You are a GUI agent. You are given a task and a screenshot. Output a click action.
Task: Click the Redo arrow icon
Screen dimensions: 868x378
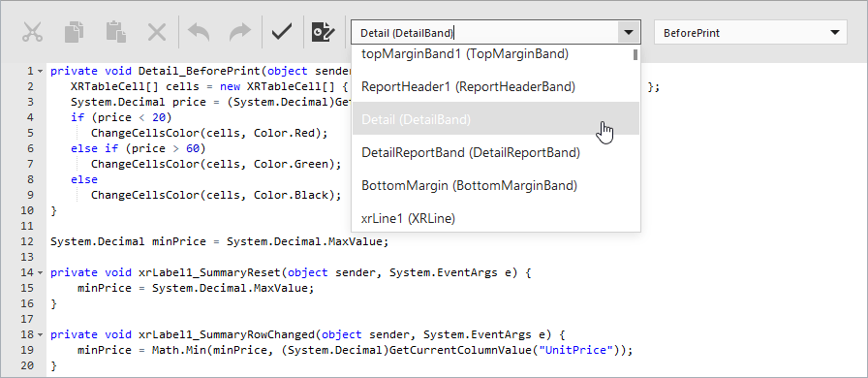240,33
